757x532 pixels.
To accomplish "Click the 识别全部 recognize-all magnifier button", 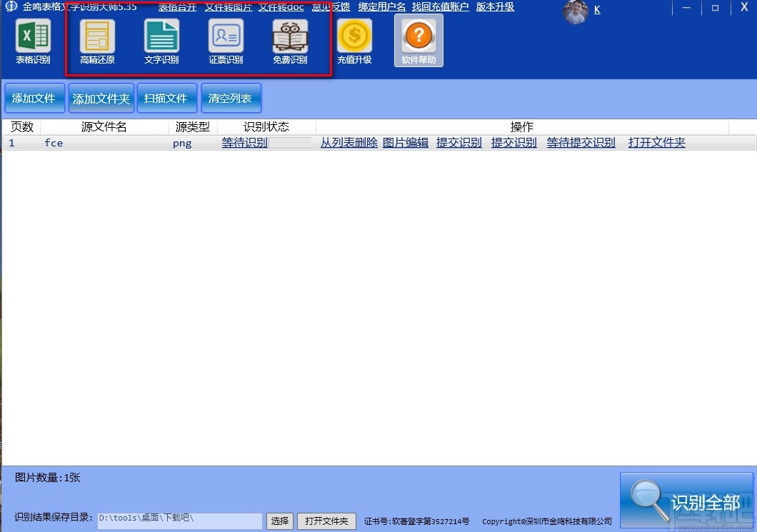I will click(687, 500).
